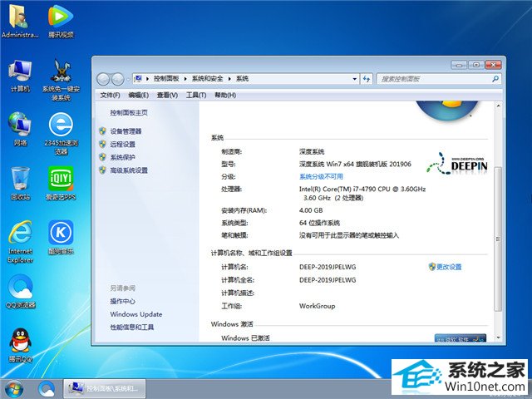532x399 pixels.
Task: Select 系统和安全 in the breadcrumb path
Action: click(207, 79)
